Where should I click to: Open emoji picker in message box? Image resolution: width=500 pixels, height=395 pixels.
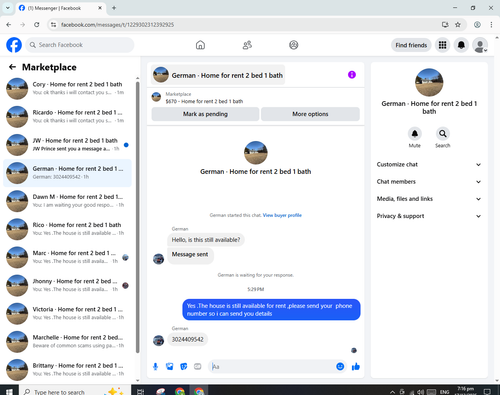coord(340,367)
